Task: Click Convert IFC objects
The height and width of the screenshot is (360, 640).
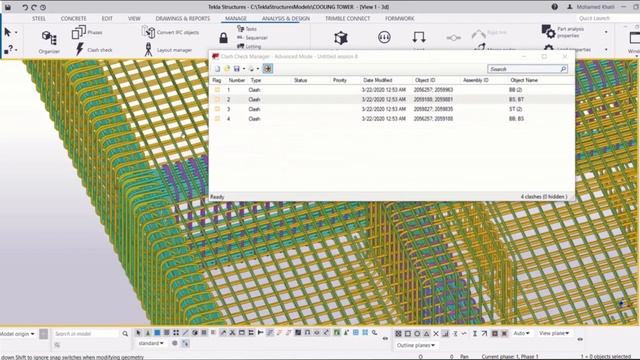Action: 170,32
